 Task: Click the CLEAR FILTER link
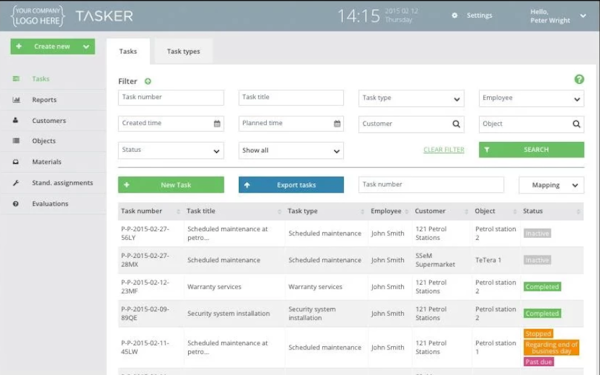click(443, 150)
